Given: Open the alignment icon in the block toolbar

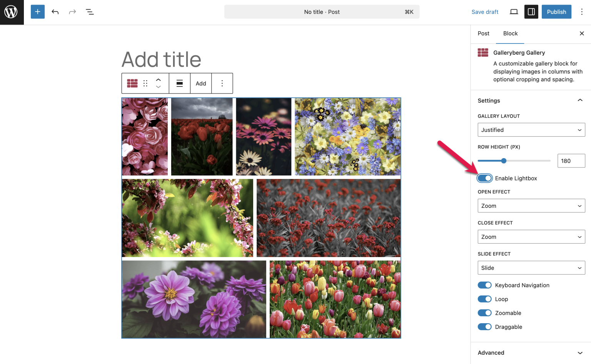Looking at the screenshot, I should click(x=180, y=83).
